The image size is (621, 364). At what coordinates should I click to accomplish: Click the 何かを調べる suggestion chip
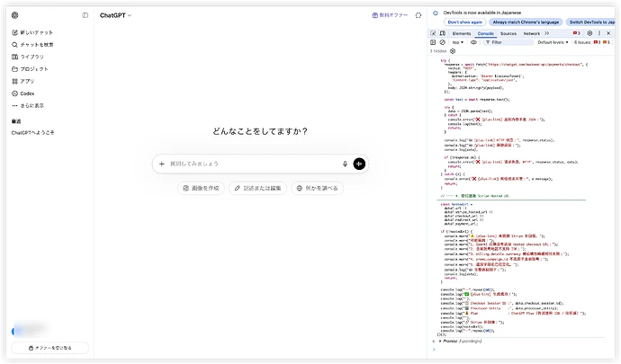[x=317, y=189]
